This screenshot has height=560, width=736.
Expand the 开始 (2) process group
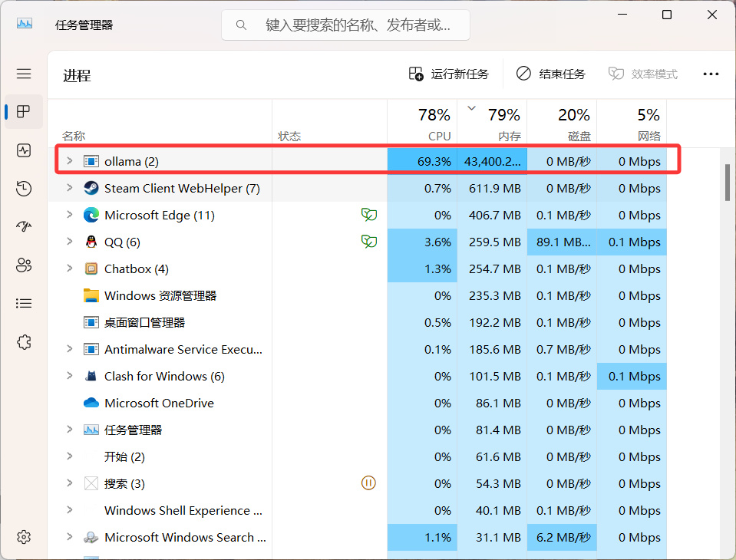click(70, 456)
